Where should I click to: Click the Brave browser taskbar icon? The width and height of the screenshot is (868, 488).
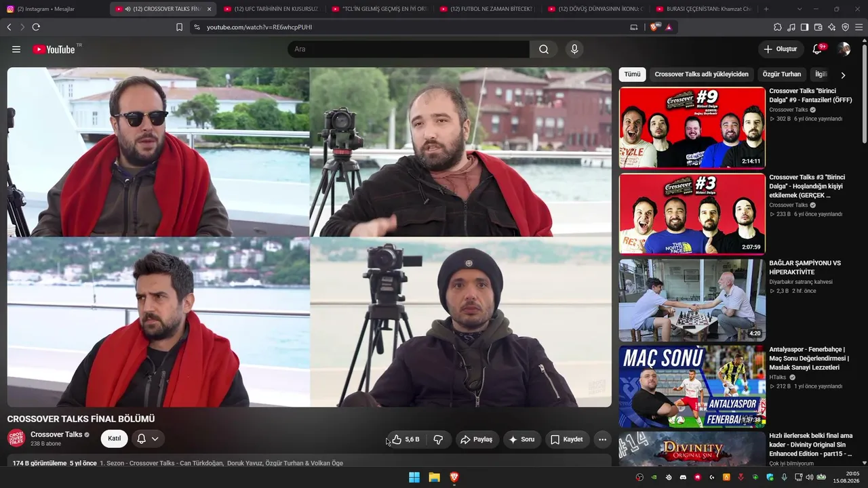(454, 477)
